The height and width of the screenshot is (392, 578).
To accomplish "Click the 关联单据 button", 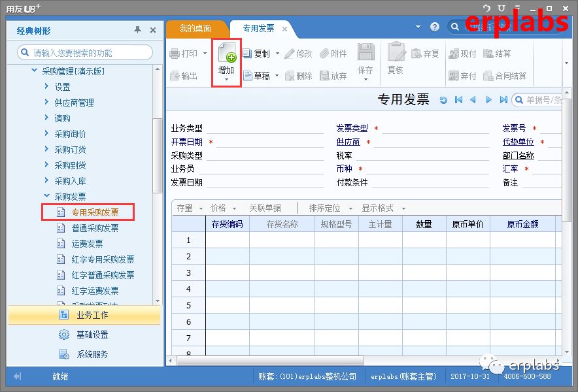I will pos(265,208).
